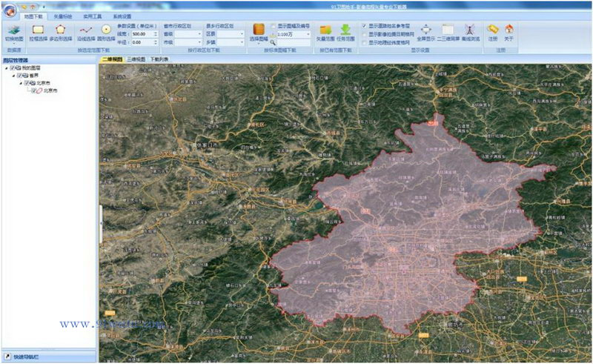Click the 注册 register tag icon

pyautogui.click(x=492, y=29)
